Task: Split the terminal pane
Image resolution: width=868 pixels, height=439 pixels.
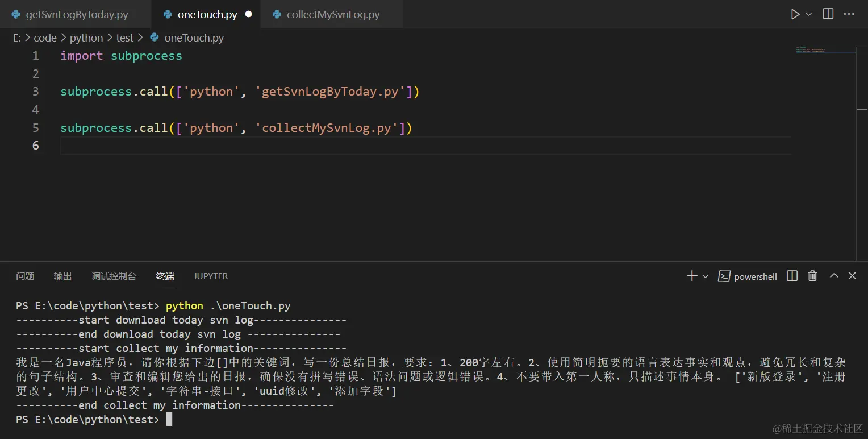Action: (x=792, y=276)
